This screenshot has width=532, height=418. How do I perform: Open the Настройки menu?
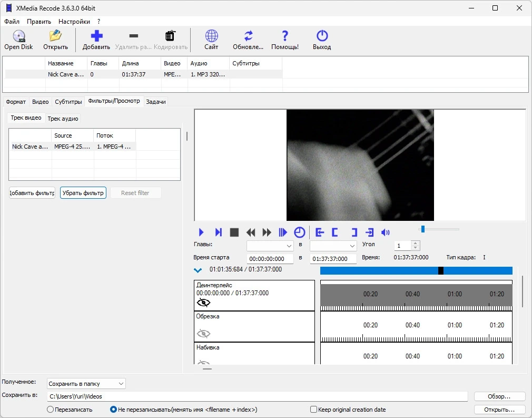click(x=74, y=22)
